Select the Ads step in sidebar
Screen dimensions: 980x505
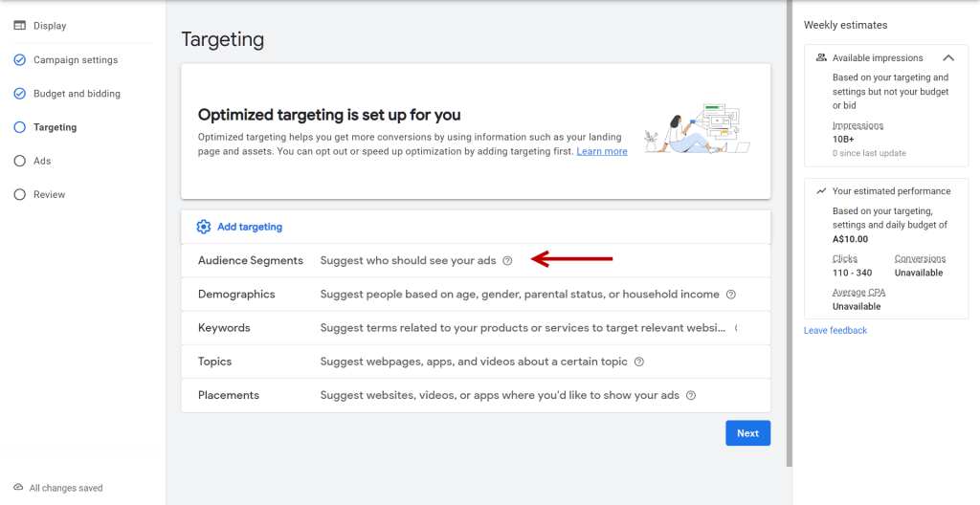point(42,161)
